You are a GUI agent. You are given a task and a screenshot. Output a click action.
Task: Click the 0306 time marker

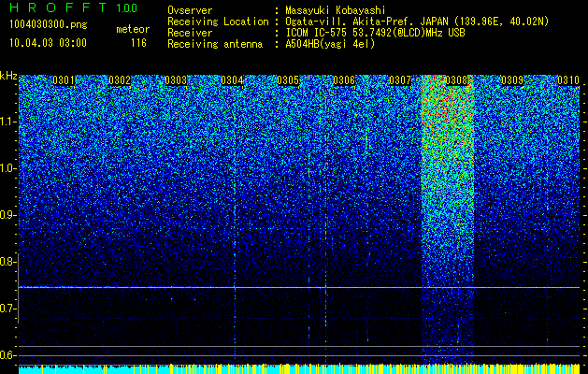click(x=344, y=80)
